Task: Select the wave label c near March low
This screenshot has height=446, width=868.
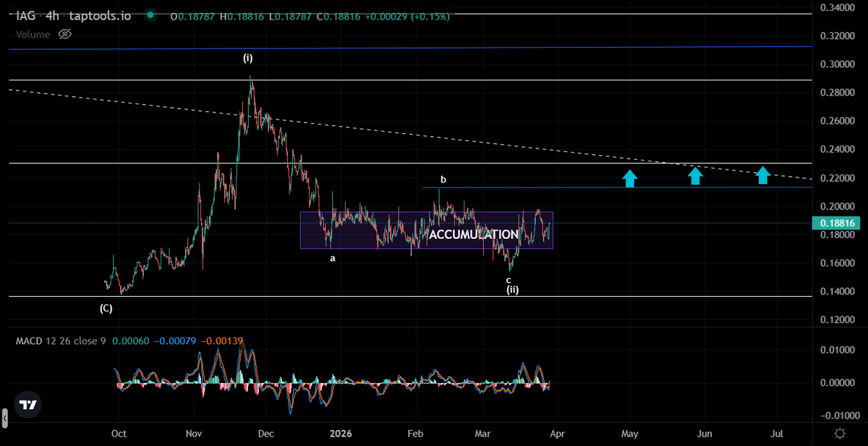Action: click(x=509, y=279)
